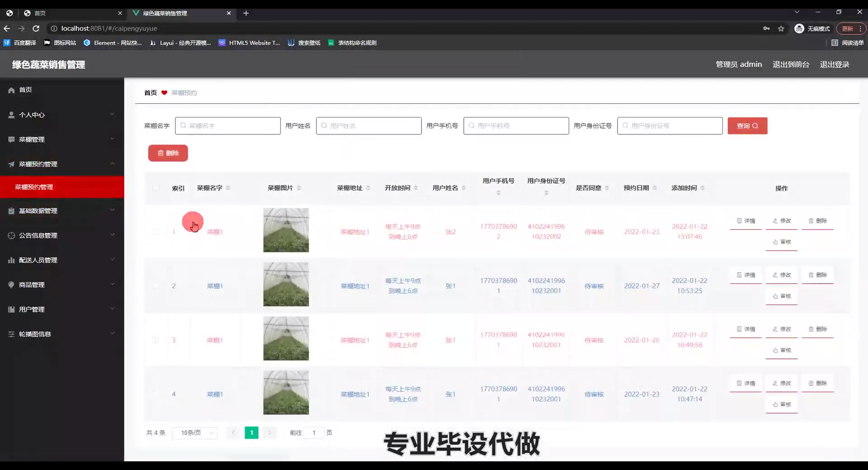The image size is (868, 470).
Task: Select the highlighted 菜棚预约管理 submenu item
Action: [62, 187]
